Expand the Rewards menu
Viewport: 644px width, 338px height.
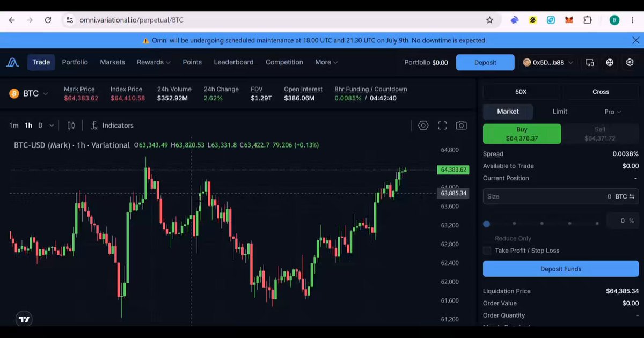pyautogui.click(x=153, y=62)
